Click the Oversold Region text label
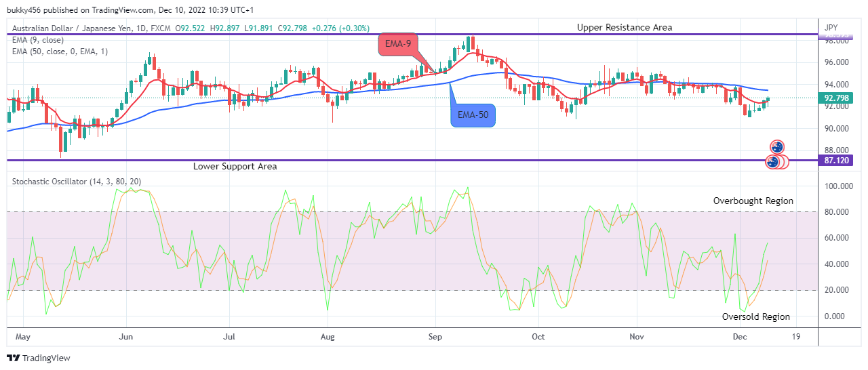 click(x=756, y=316)
